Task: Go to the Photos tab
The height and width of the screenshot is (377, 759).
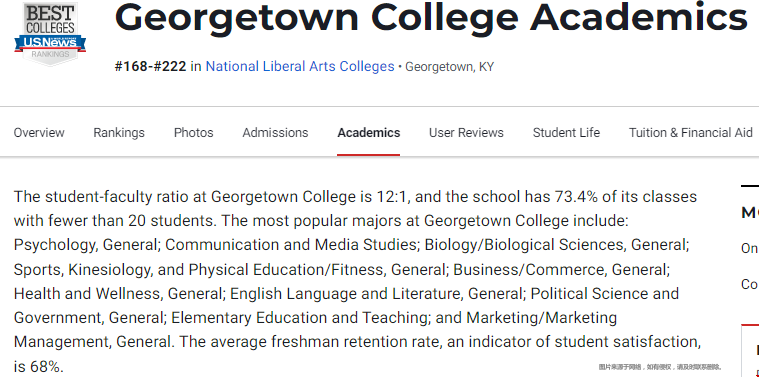Action: click(x=194, y=133)
